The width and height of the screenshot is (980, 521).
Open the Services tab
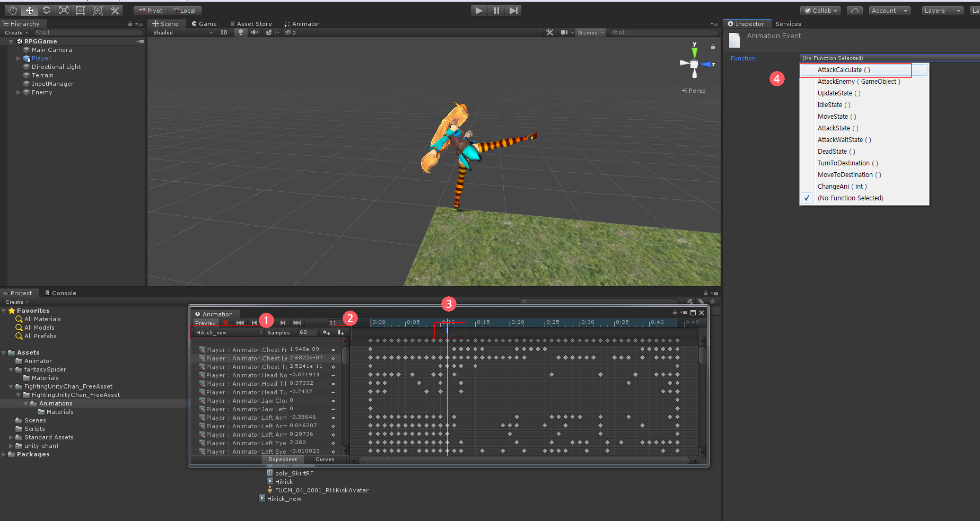point(788,24)
